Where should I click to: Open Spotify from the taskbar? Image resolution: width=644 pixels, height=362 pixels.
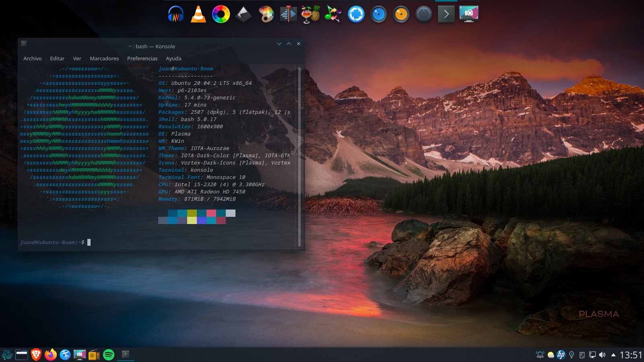coord(109,354)
